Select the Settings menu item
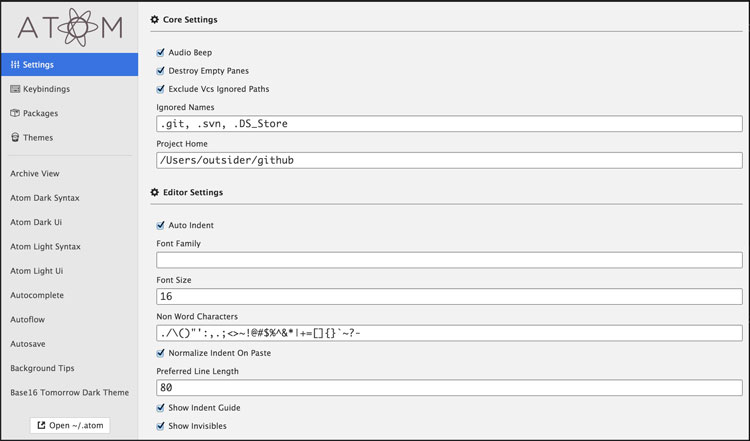This screenshot has height=441, width=750. (69, 65)
